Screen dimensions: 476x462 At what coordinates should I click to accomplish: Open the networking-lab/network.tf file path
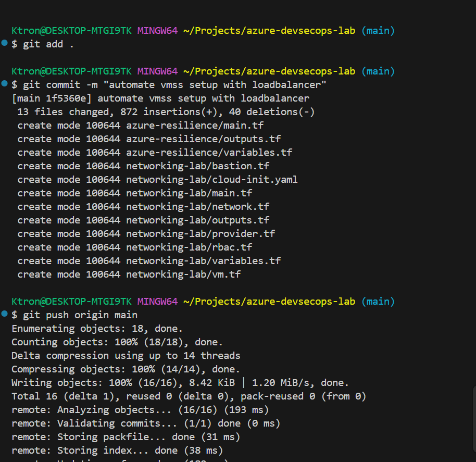click(197, 207)
